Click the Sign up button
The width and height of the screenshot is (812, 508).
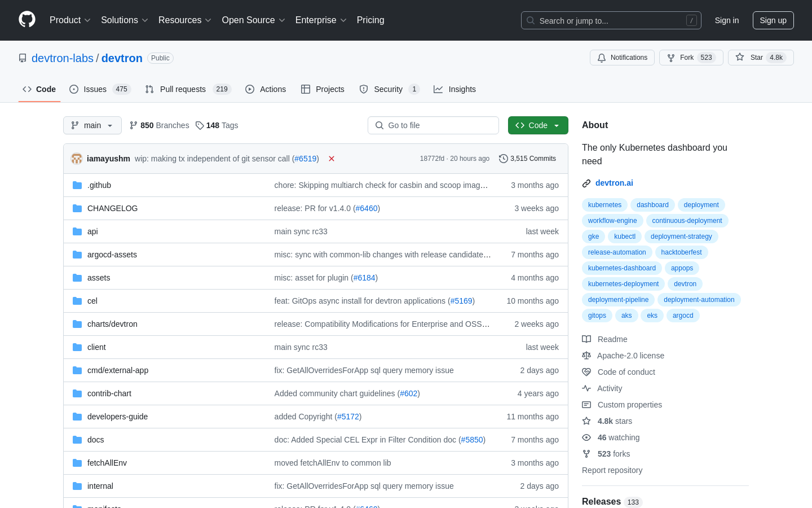(x=773, y=20)
